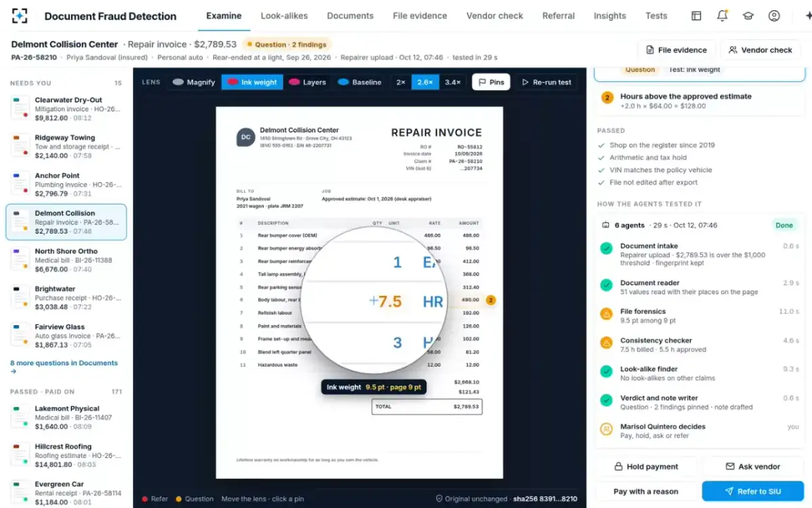Open the layout panel icon in header
The width and height of the screenshot is (812, 508).
point(696,16)
